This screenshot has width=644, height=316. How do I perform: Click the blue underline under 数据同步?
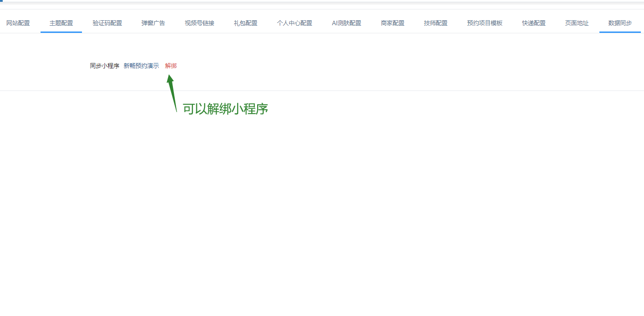point(620,32)
